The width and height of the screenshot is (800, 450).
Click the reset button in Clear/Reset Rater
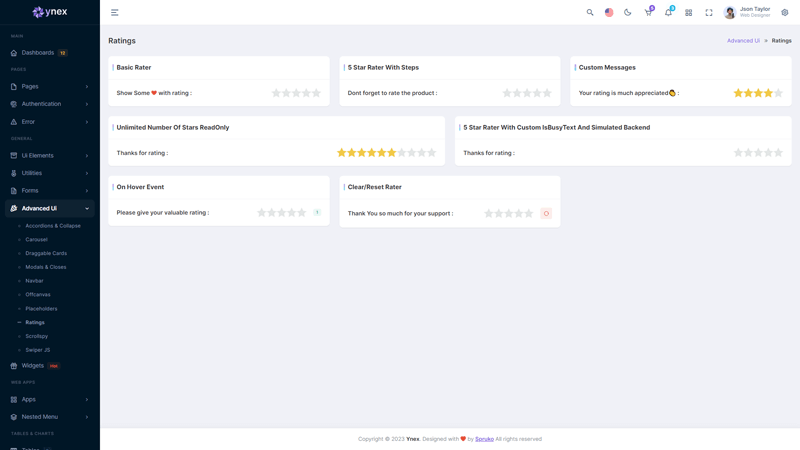[x=546, y=213]
